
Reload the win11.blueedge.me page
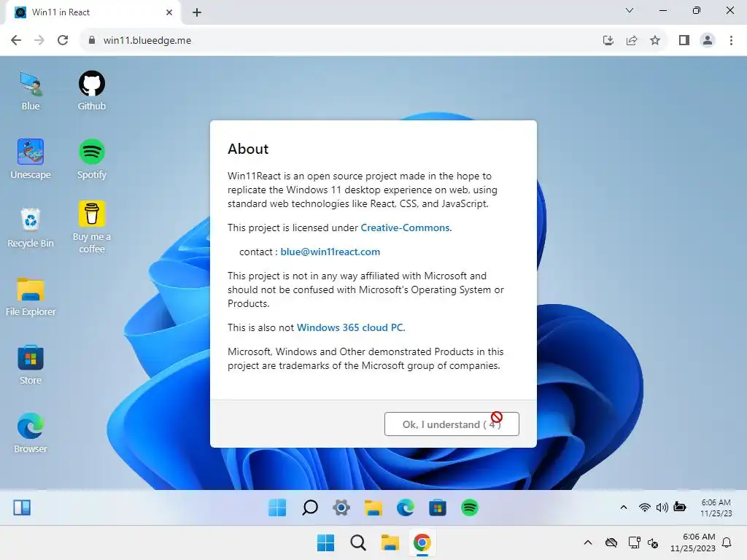click(x=63, y=40)
